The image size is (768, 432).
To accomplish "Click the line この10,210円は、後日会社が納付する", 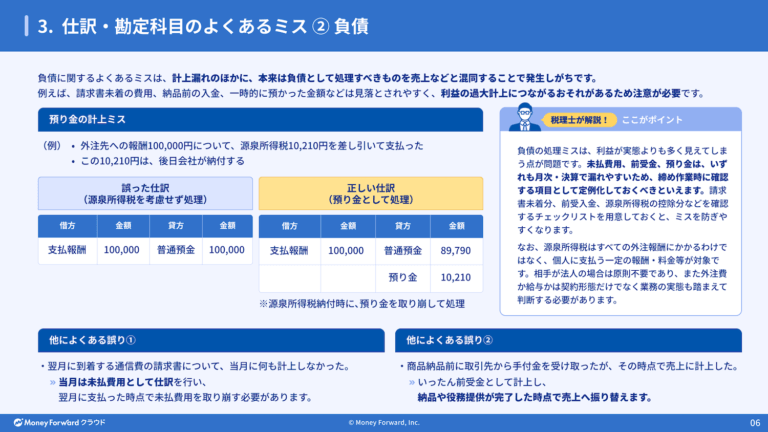I will [x=162, y=161].
